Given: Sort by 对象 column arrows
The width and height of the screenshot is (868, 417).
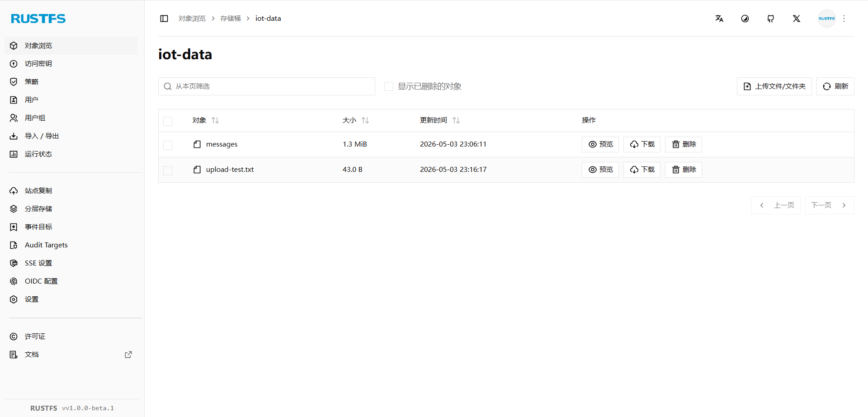Looking at the screenshot, I should click(215, 120).
